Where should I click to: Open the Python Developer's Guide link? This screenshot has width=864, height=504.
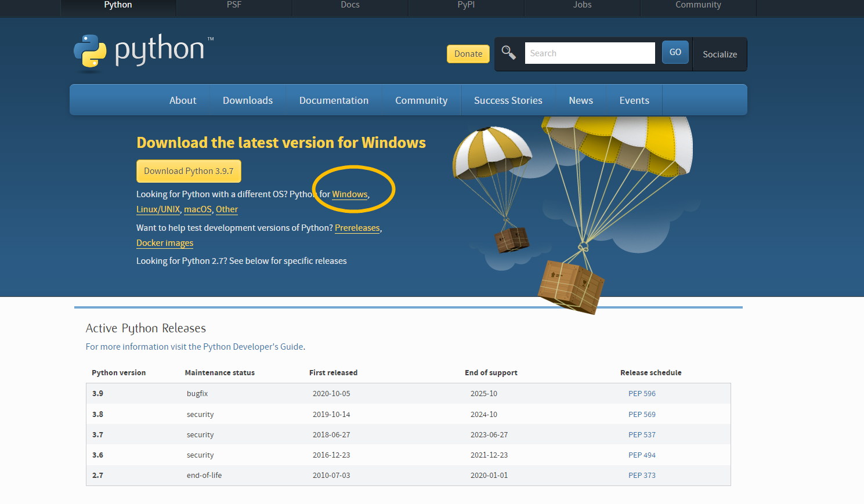[194, 347]
